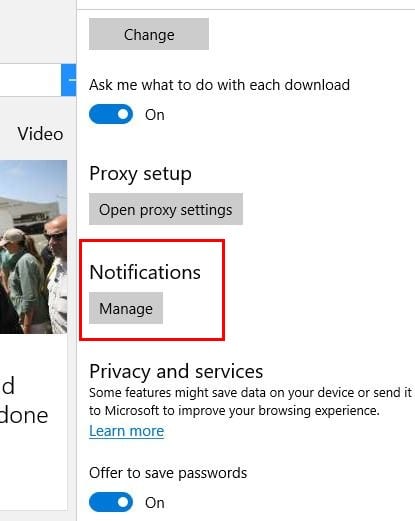Click the blue search button on webpage

coord(69,80)
